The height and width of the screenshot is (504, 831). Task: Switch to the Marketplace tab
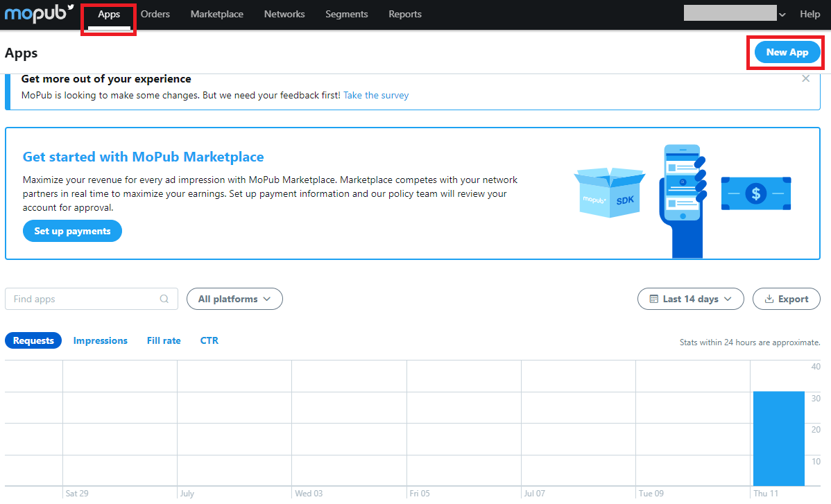click(x=216, y=15)
